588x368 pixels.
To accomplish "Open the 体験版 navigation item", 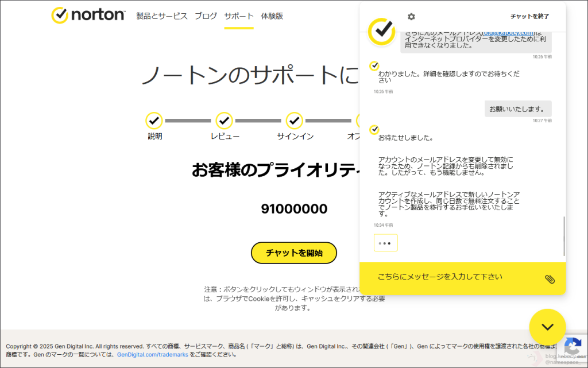I will [272, 16].
